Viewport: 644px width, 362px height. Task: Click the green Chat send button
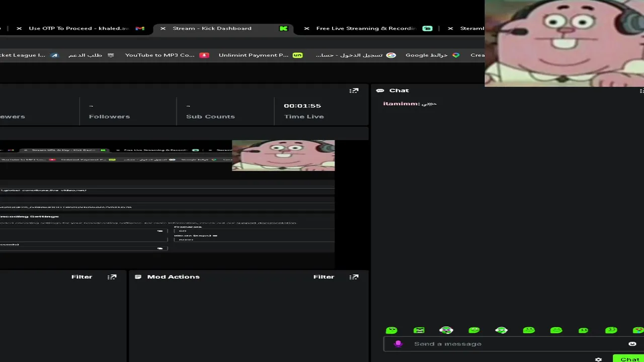[x=628, y=359]
